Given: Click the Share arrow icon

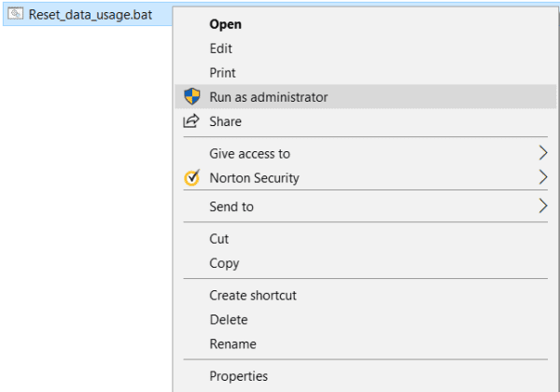Looking at the screenshot, I should coord(192,121).
